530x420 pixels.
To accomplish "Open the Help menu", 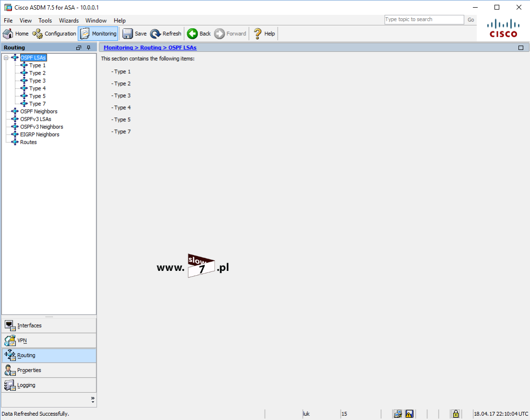I will [x=119, y=21].
